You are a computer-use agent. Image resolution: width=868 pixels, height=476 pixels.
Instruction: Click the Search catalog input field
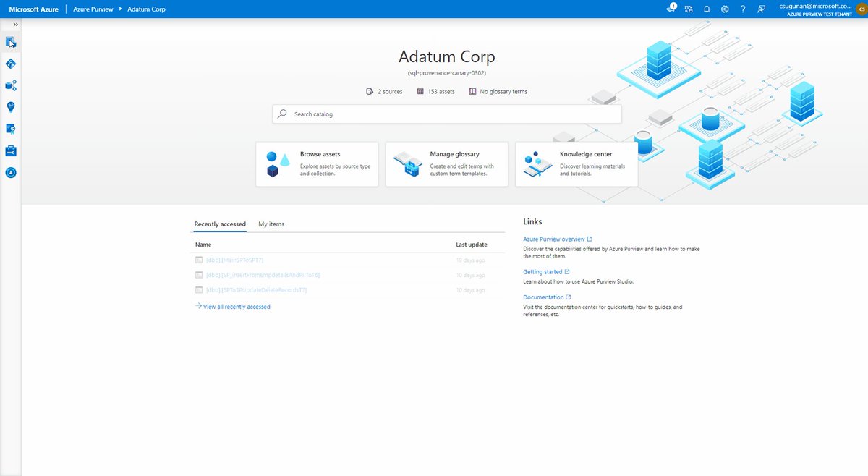pyautogui.click(x=447, y=114)
